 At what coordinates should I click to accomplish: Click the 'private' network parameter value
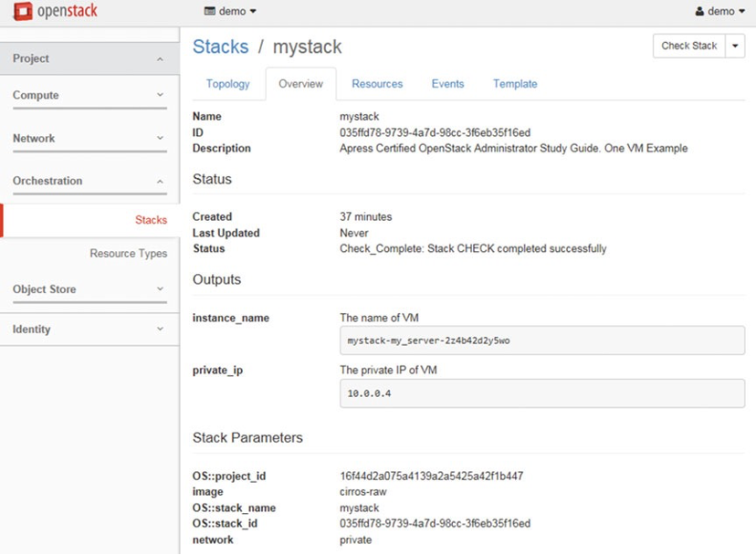(355, 540)
